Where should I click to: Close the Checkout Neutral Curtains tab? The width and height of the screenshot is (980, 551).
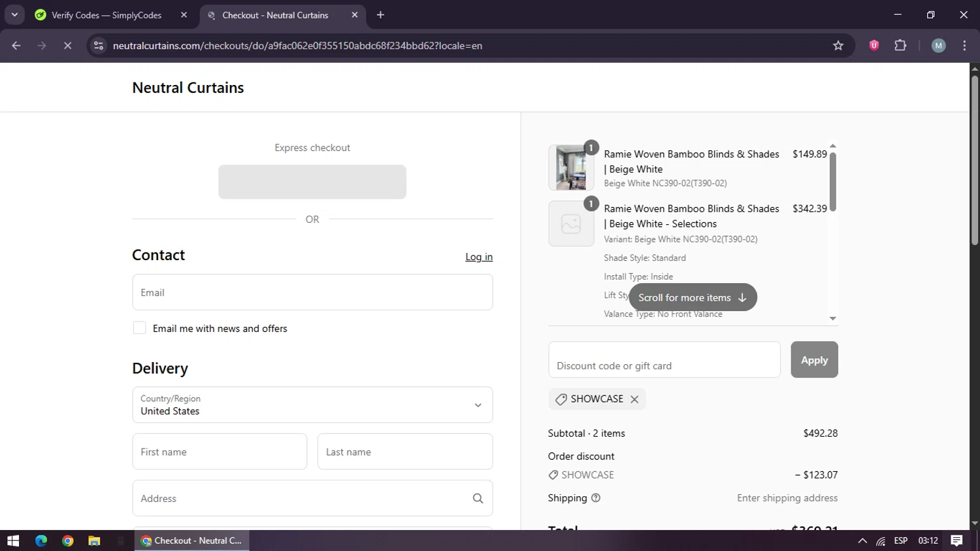355,15
